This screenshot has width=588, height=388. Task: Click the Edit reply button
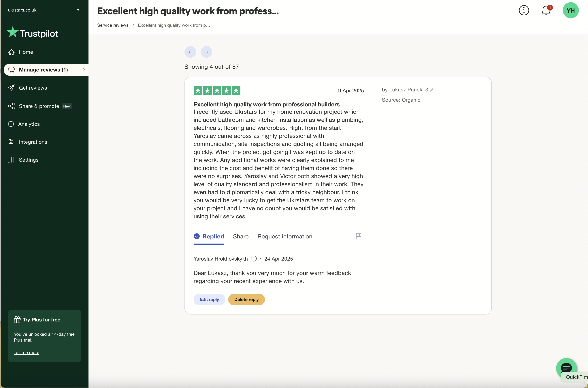point(209,300)
